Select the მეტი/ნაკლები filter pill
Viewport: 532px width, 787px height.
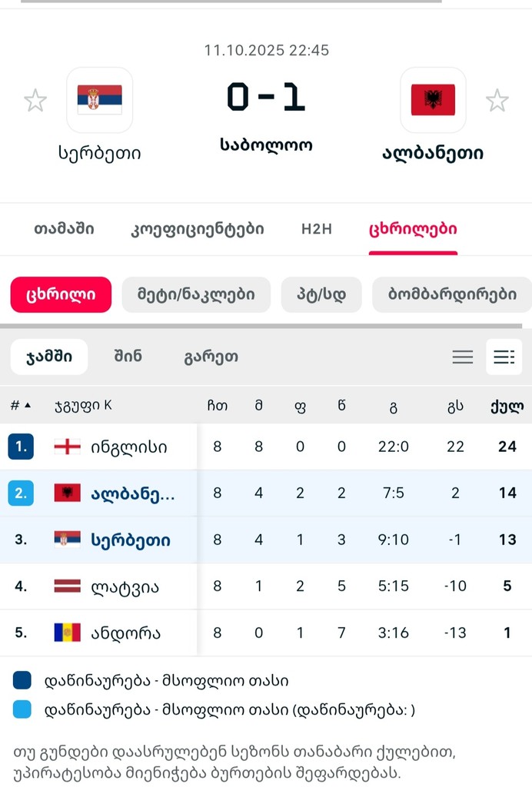(196, 294)
